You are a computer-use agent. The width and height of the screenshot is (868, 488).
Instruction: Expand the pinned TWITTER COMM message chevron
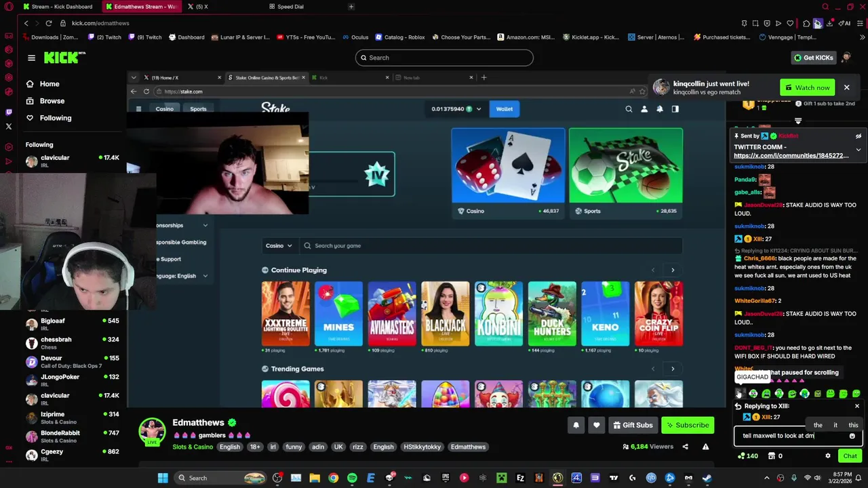[858, 150]
